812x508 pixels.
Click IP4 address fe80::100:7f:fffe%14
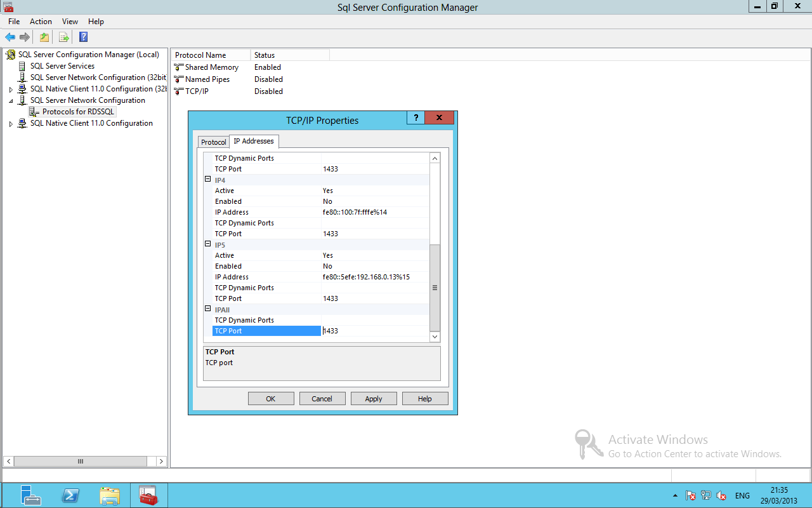coord(355,212)
